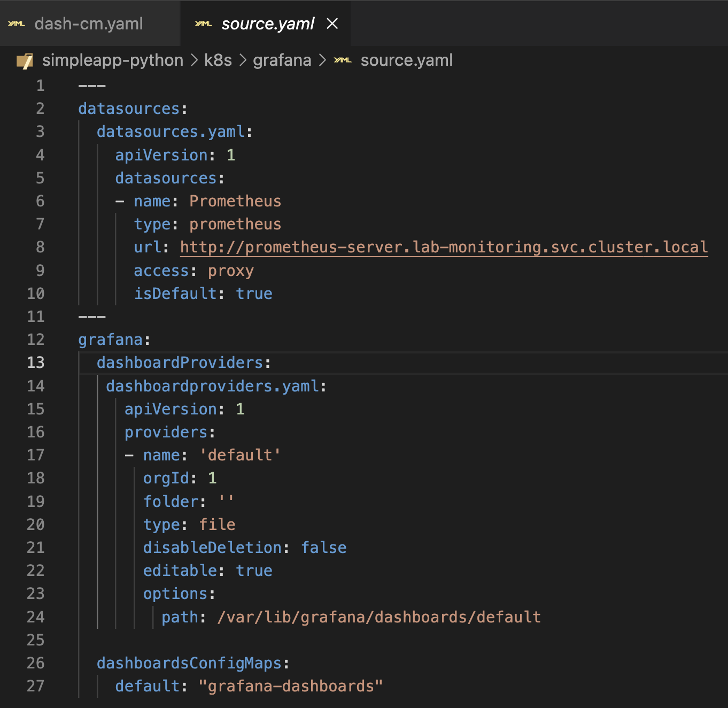This screenshot has height=708, width=728.
Task: Select line 13 via its line number
Action: click(x=36, y=363)
